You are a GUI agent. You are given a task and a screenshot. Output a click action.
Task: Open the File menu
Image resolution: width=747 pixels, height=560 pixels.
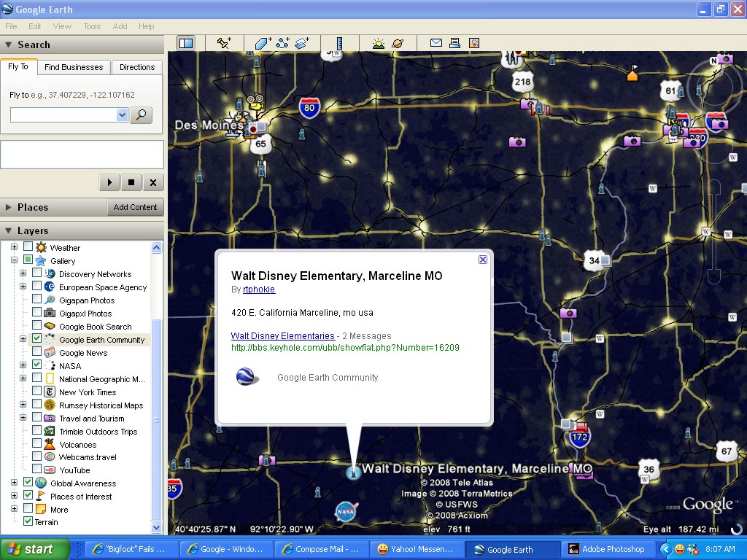11,26
